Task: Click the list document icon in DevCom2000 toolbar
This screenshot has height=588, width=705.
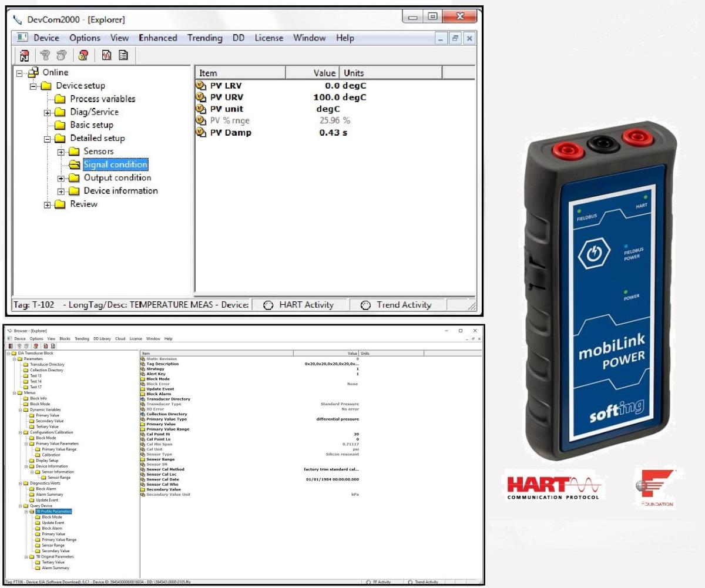Action: [123, 55]
